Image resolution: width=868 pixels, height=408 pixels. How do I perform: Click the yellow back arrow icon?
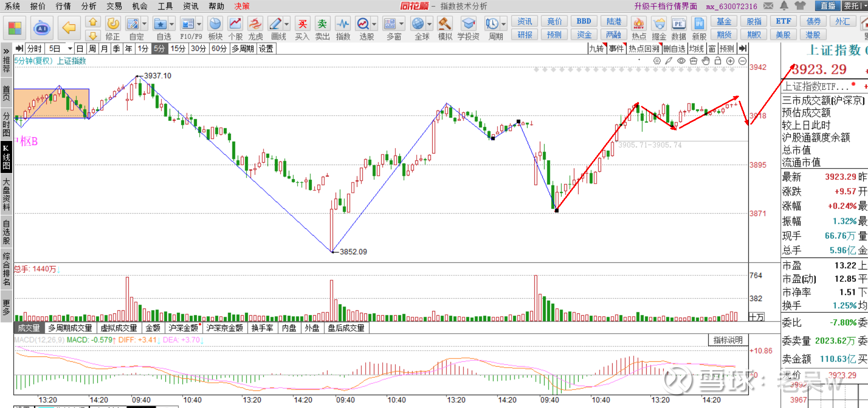pyautogui.click(x=69, y=28)
